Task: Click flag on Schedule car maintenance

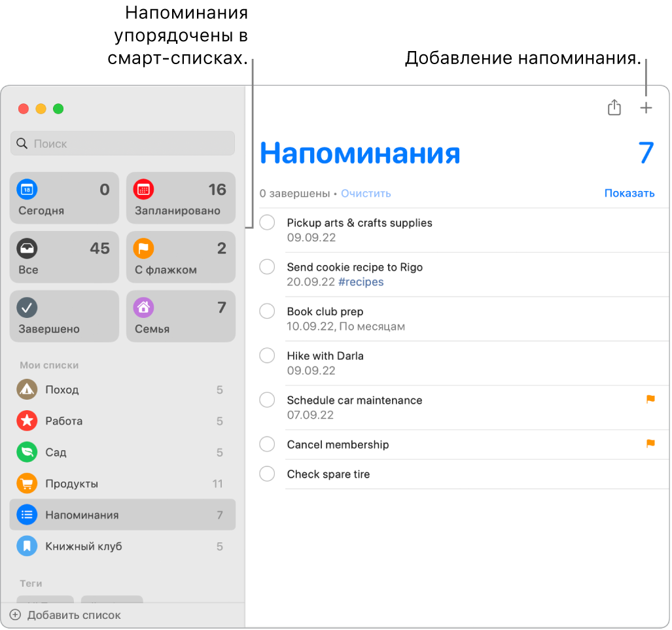Action: click(650, 400)
